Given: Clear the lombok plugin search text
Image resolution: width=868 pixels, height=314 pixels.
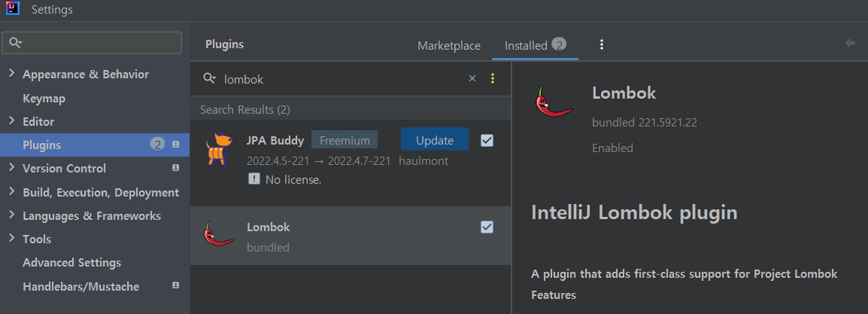Looking at the screenshot, I should coord(472,78).
